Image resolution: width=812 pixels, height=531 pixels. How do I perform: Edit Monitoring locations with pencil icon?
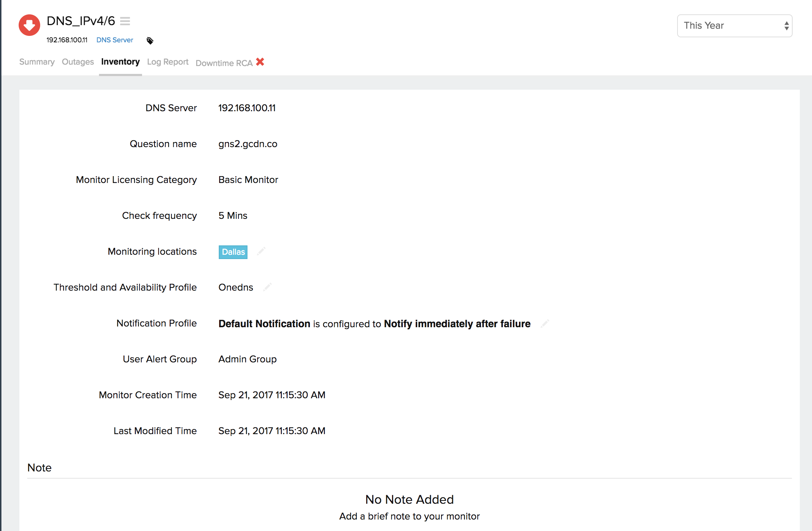click(261, 251)
